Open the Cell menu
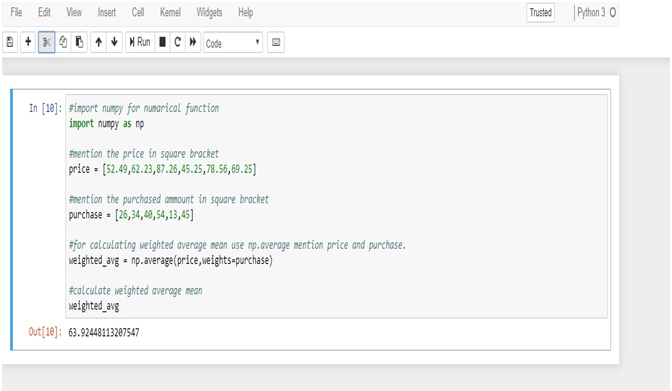The image size is (672, 391). tap(138, 12)
